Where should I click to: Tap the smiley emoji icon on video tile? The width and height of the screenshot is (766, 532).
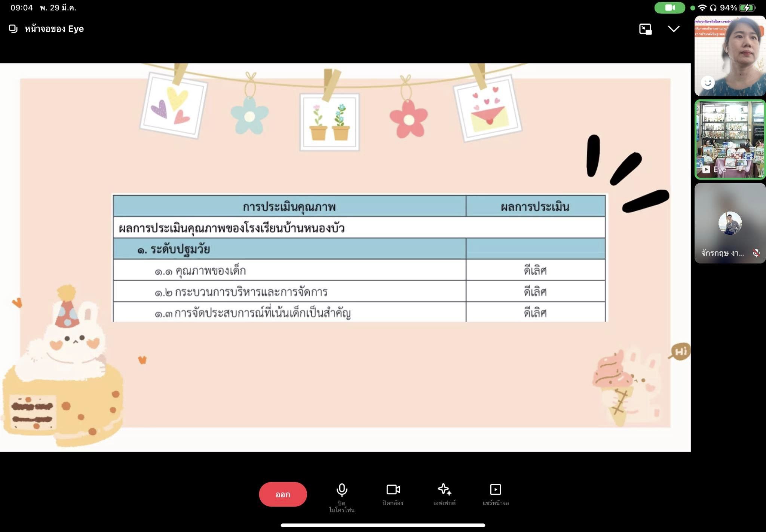click(707, 83)
